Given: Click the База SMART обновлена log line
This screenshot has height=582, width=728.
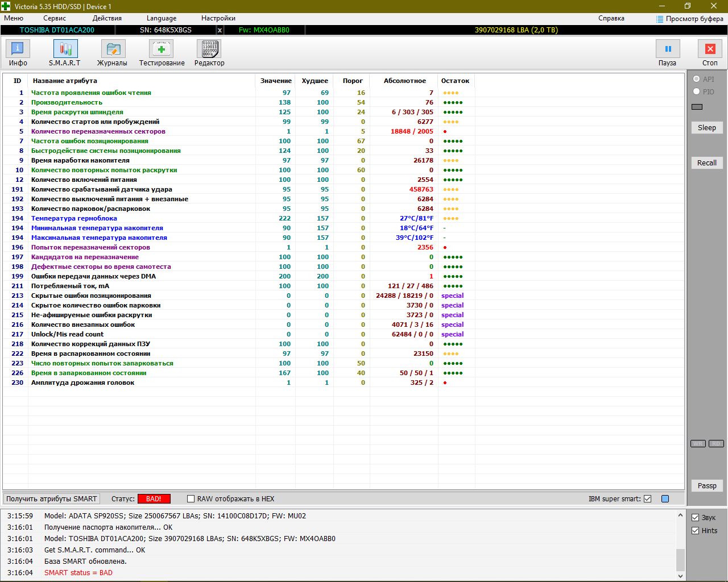Looking at the screenshot, I should 85,562.
